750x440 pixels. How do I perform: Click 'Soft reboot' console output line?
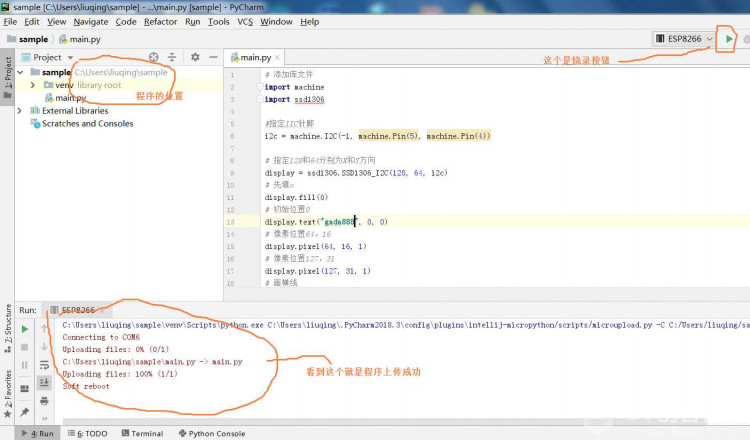point(86,386)
